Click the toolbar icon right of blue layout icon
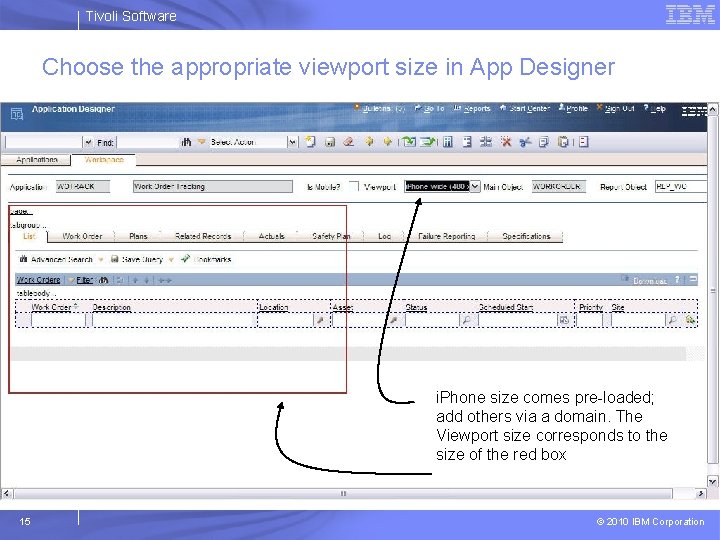 tap(467, 142)
